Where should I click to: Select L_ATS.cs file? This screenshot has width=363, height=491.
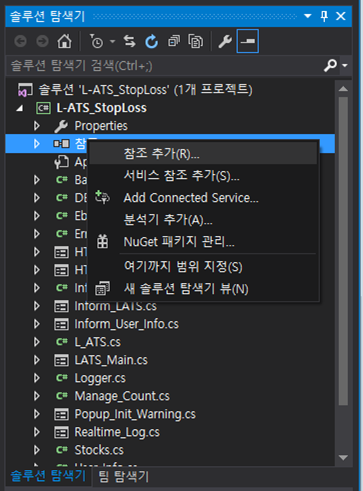point(97,342)
